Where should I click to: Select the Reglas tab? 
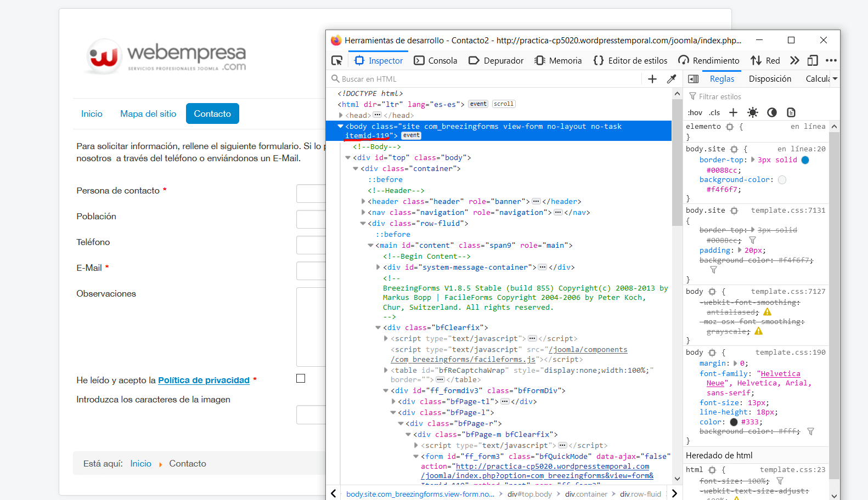coord(722,79)
